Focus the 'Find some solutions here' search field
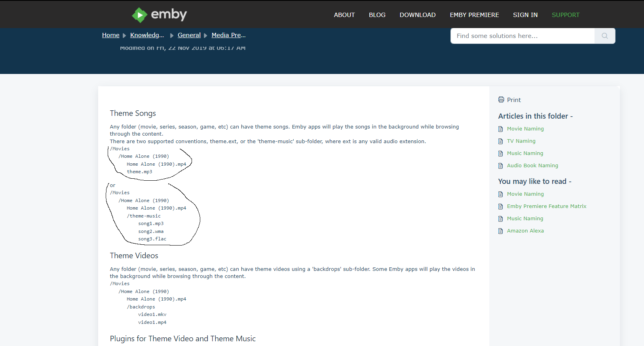 (x=522, y=36)
